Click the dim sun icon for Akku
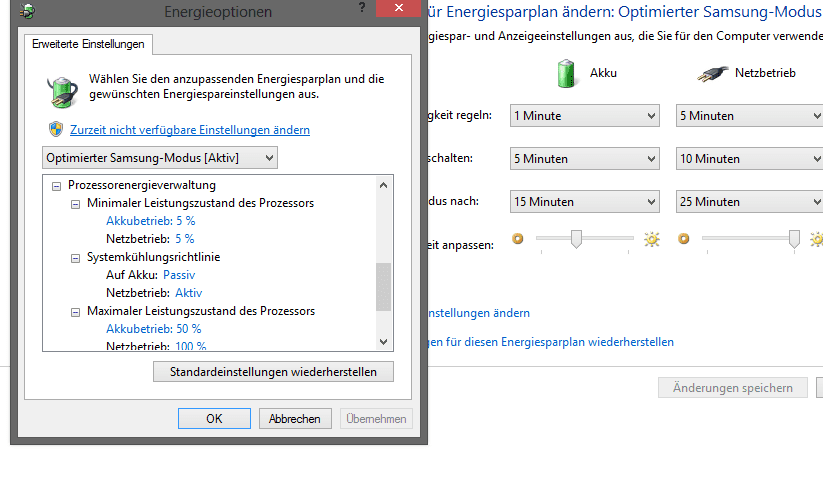This screenshot has width=823, height=481. point(518,240)
